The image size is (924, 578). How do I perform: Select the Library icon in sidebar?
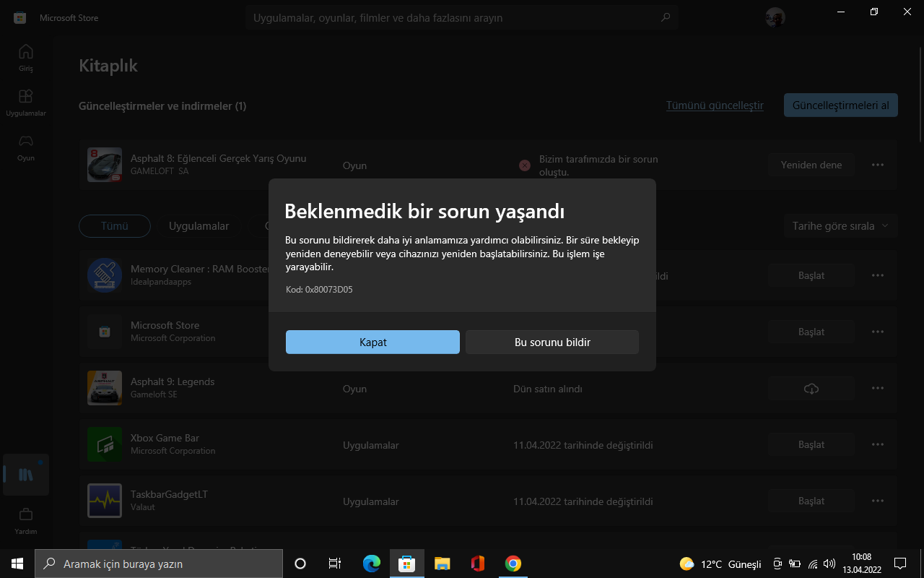26,475
